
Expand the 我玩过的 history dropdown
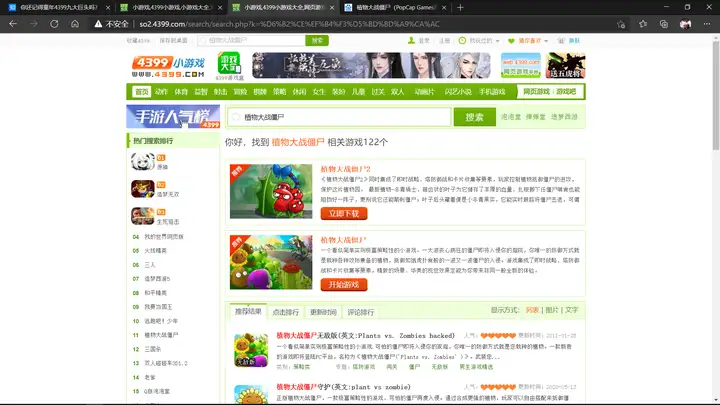(x=497, y=41)
